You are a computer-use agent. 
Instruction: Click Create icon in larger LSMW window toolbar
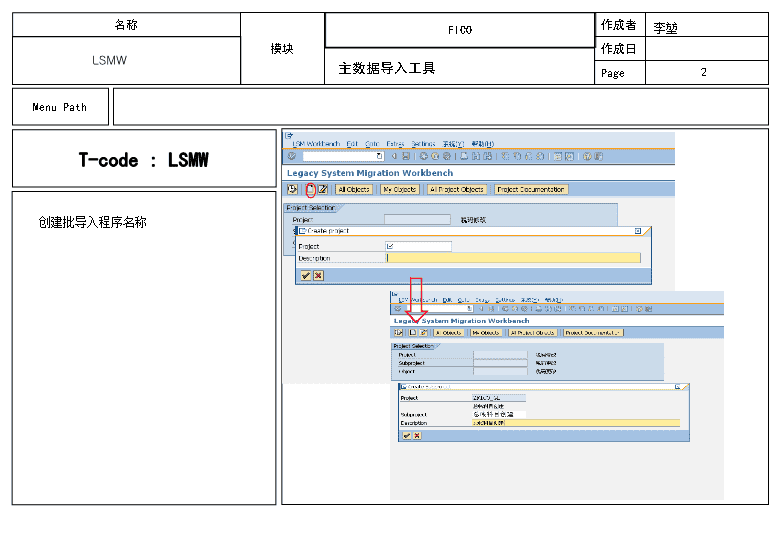(310, 189)
